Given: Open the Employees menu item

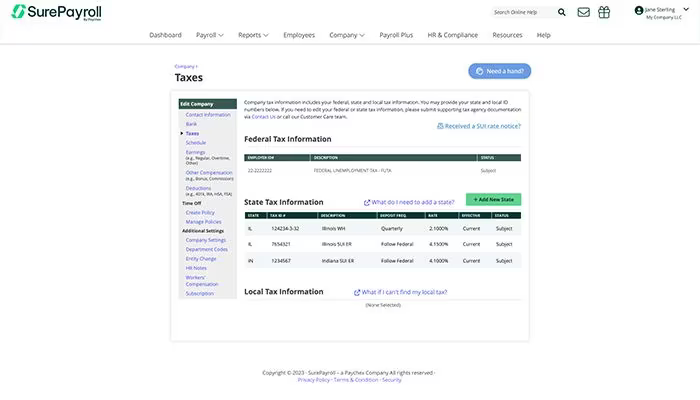Looking at the screenshot, I should click(299, 35).
